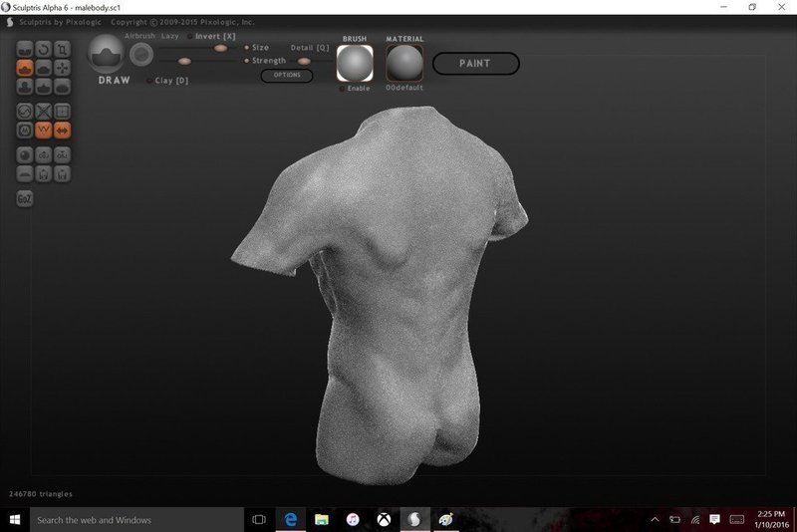This screenshot has height=532, width=797.
Task: Click the Search the web and Windows box
Action: 136,520
